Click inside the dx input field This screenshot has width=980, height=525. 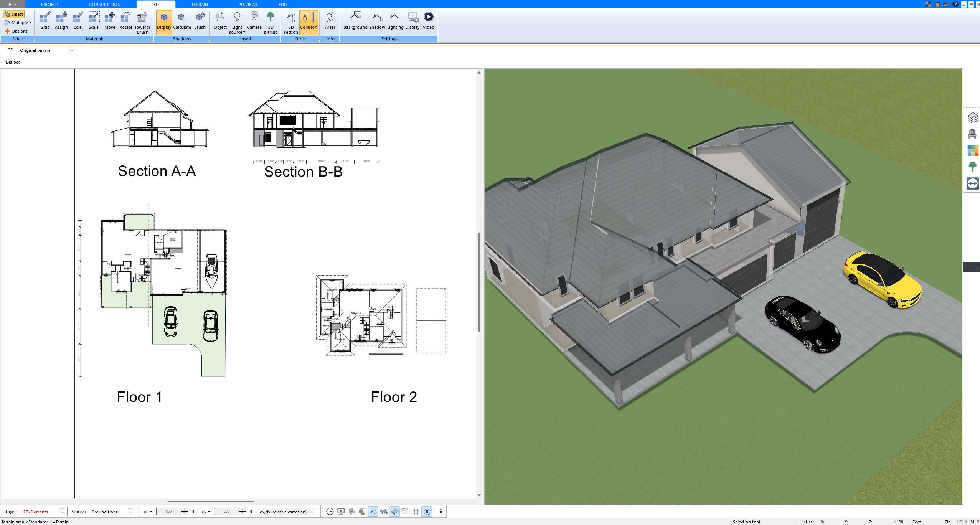coord(169,511)
